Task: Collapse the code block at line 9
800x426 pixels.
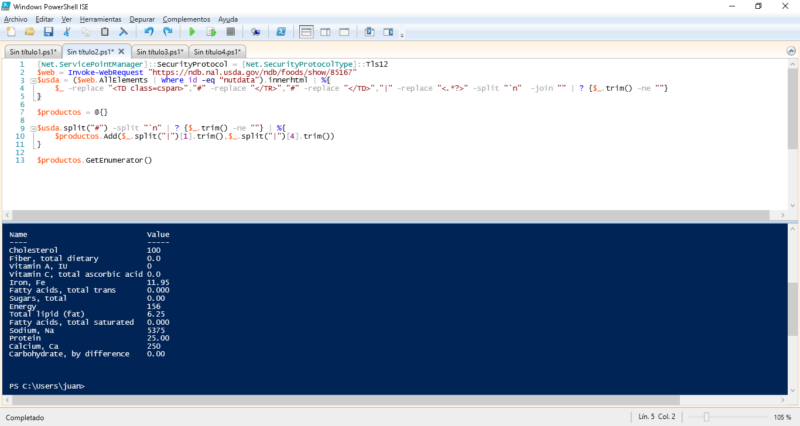Action: tap(33, 128)
